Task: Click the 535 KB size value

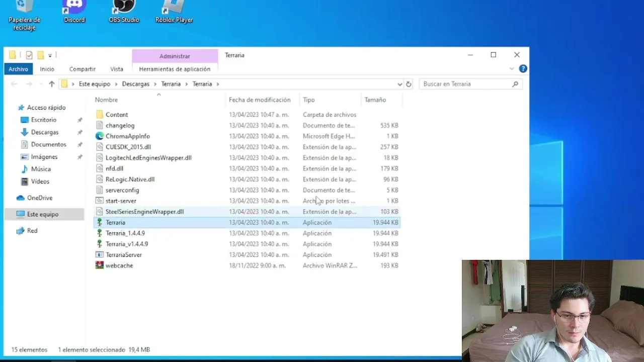Action: pyautogui.click(x=389, y=125)
